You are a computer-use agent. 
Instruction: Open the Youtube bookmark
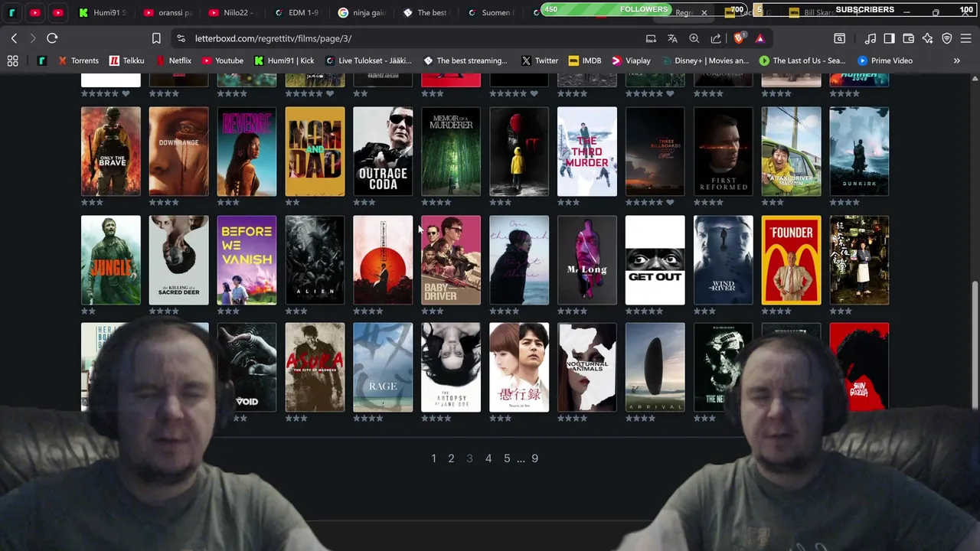pyautogui.click(x=222, y=60)
